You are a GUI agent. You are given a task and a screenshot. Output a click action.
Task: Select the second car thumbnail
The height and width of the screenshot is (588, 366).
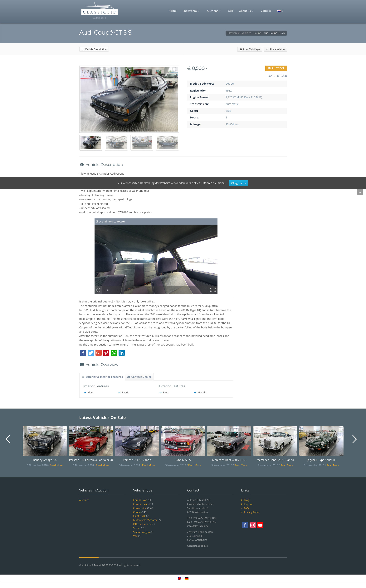click(x=116, y=142)
